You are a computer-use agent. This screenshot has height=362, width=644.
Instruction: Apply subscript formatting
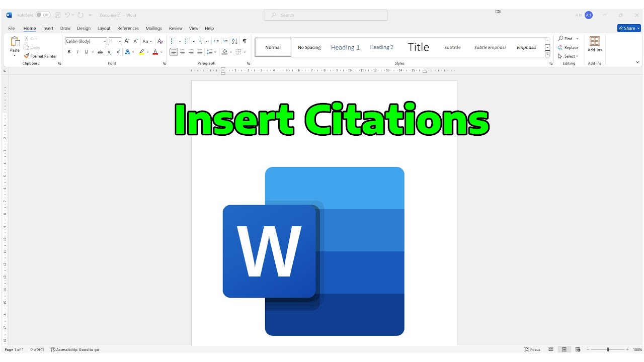[x=110, y=52]
